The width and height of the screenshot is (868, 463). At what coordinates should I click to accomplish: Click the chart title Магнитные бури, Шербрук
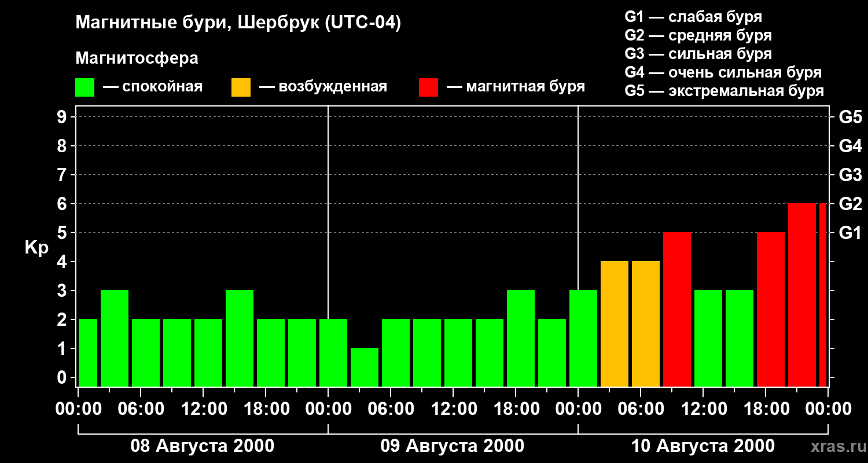(238, 23)
